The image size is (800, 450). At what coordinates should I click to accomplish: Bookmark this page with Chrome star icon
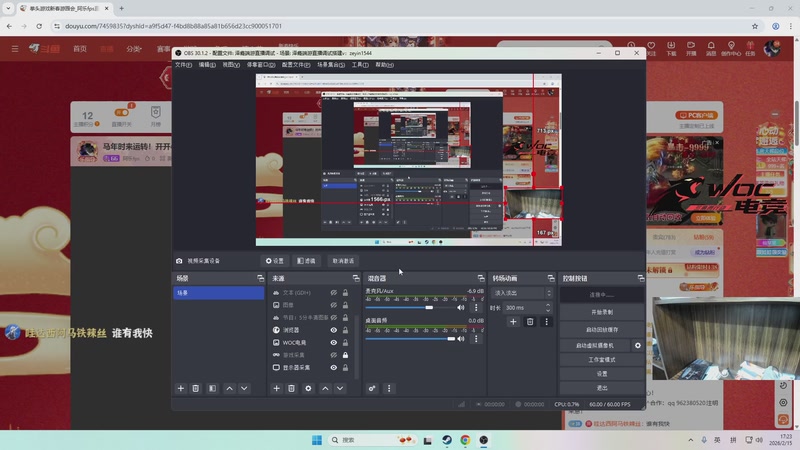coord(755,26)
